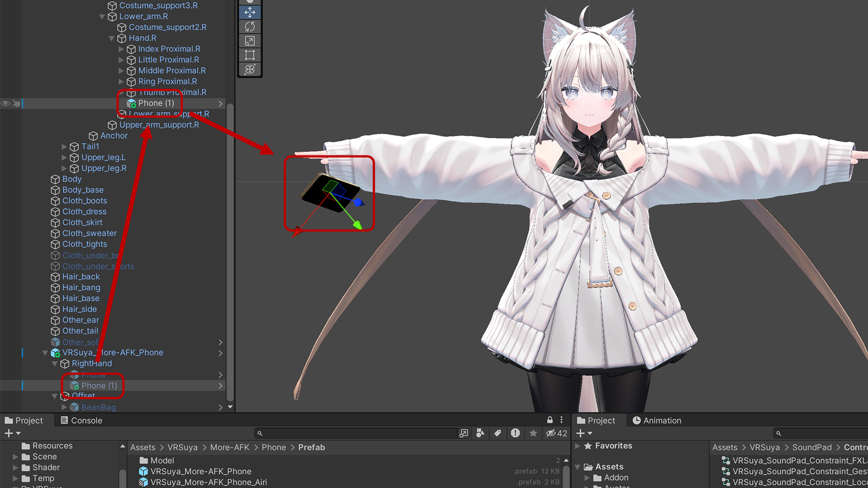
Task: Select VRSuya_SoundPad_Constraint_FXLayer controller asset
Action: pyautogui.click(x=800, y=460)
